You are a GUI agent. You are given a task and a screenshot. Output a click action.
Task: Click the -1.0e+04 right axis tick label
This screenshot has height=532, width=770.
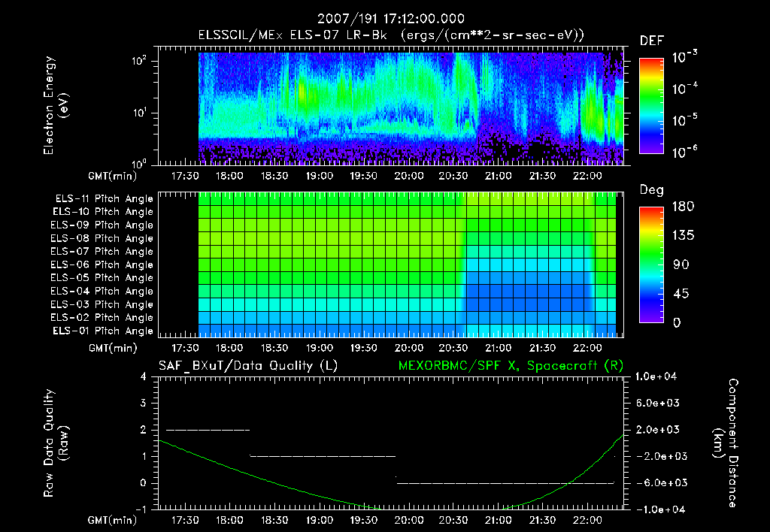click(x=660, y=509)
